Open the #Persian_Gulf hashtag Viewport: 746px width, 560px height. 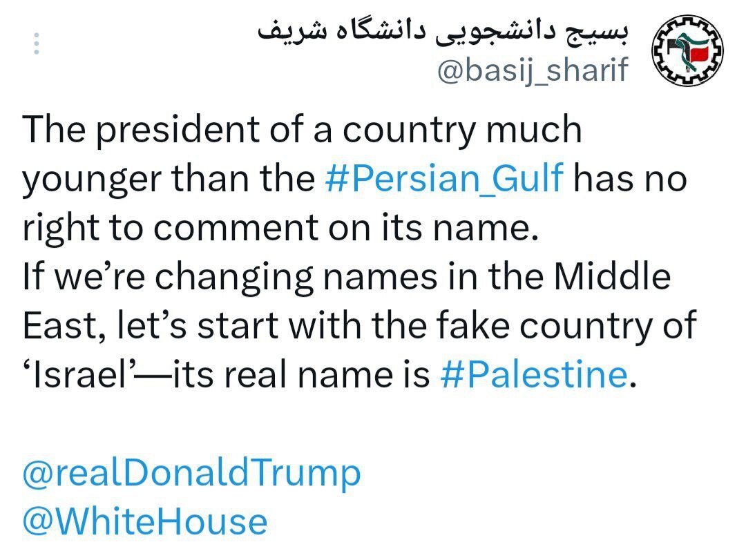point(444,178)
